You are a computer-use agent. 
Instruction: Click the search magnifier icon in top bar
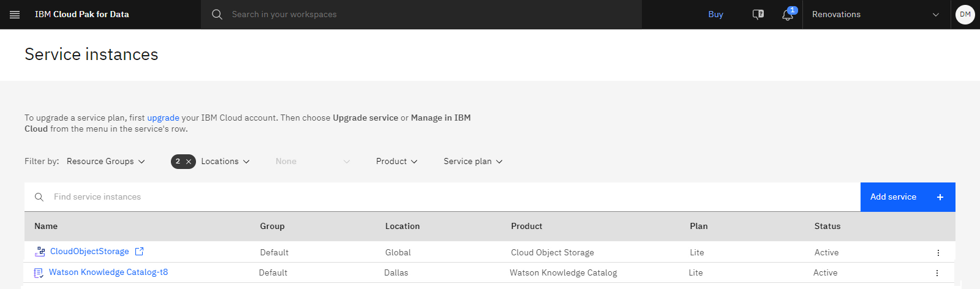tap(217, 14)
